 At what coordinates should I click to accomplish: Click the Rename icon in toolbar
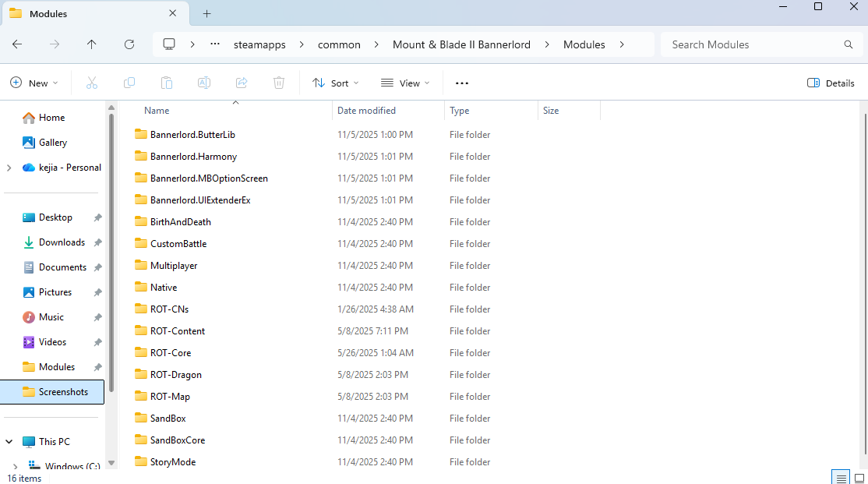point(204,83)
